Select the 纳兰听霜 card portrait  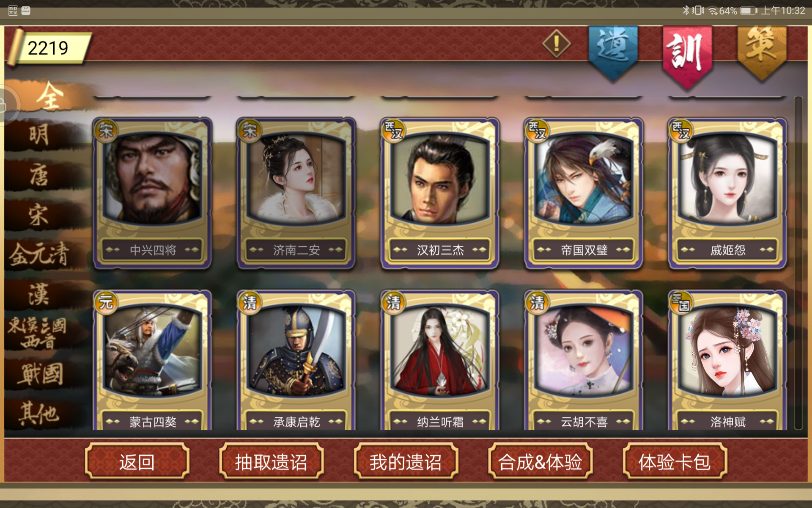pos(440,351)
